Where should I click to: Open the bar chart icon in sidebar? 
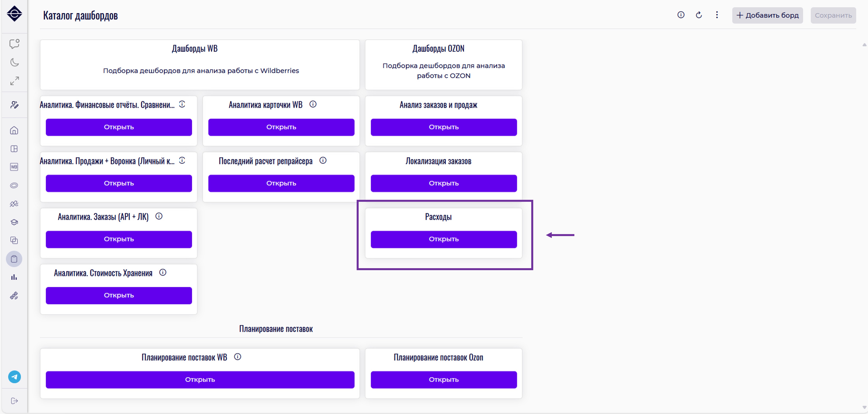[14, 277]
